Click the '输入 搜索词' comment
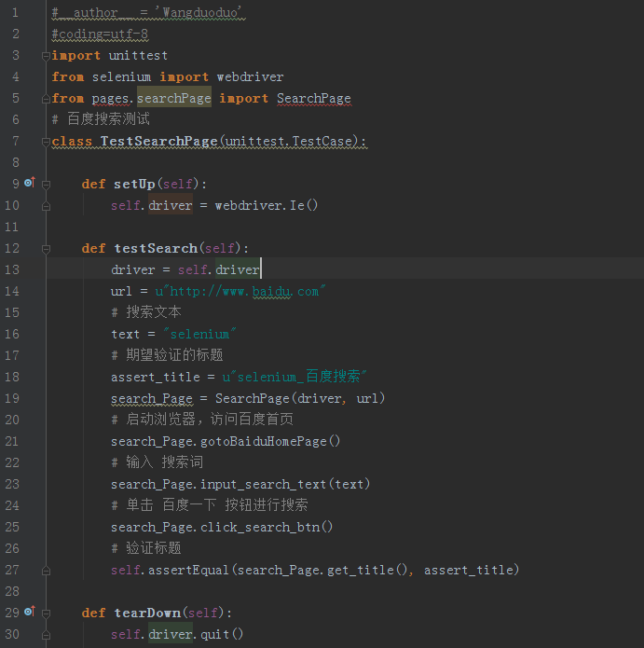The height and width of the screenshot is (648, 644). coord(164,462)
